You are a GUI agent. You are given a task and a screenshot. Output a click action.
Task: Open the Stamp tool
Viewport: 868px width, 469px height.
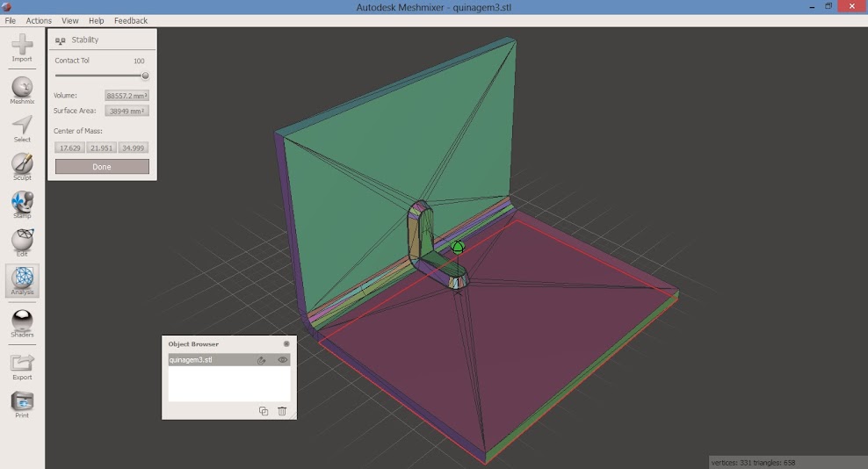pos(22,205)
